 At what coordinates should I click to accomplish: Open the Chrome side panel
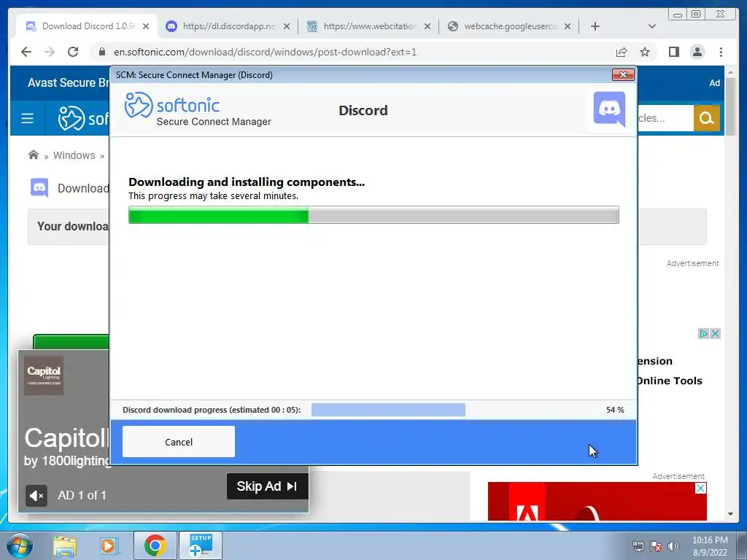click(x=673, y=52)
